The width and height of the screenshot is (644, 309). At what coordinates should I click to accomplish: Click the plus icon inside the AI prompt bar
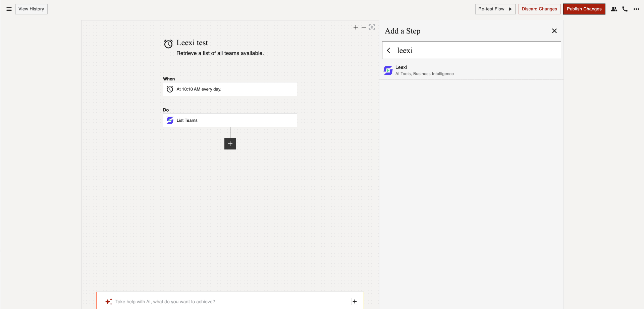(355, 301)
